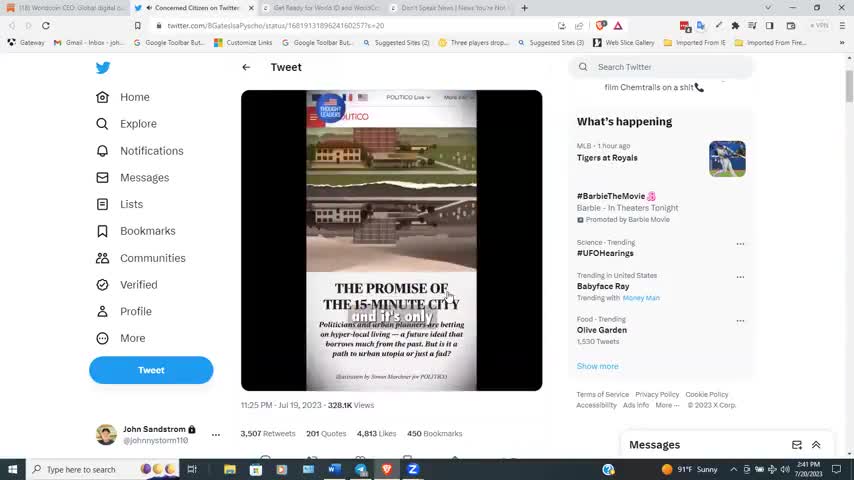Toggle the browser sidebar panel
Screen dimensions: 854x480
click(770, 26)
